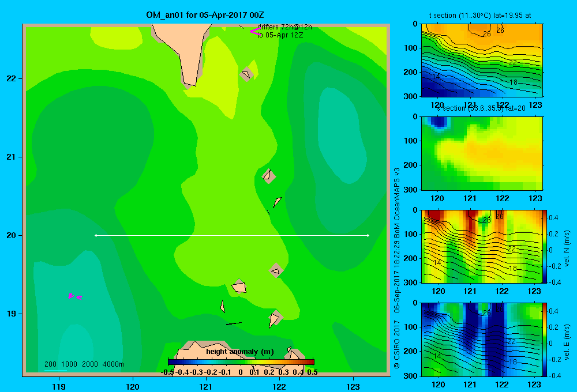
Task: Open the eastward velocity section panel
Action: click(482, 340)
